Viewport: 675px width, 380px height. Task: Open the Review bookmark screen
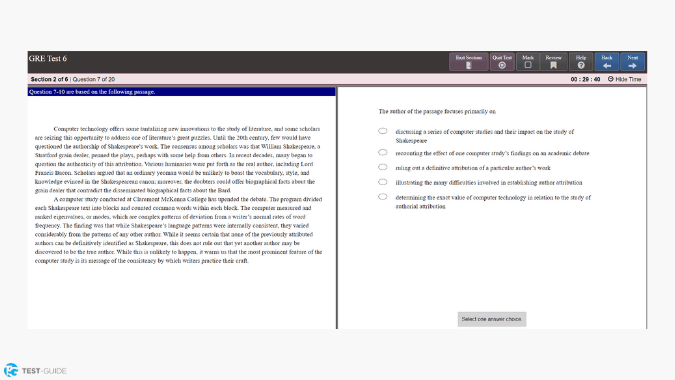click(553, 62)
